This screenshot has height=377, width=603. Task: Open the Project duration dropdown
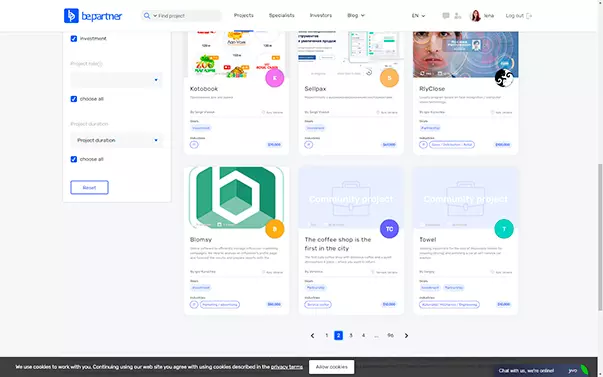(x=117, y=140)
